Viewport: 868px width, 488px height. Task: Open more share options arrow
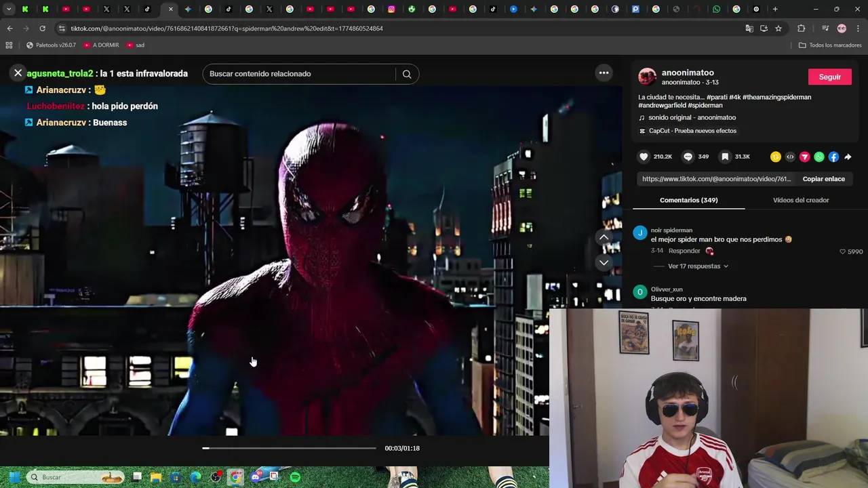848,157
